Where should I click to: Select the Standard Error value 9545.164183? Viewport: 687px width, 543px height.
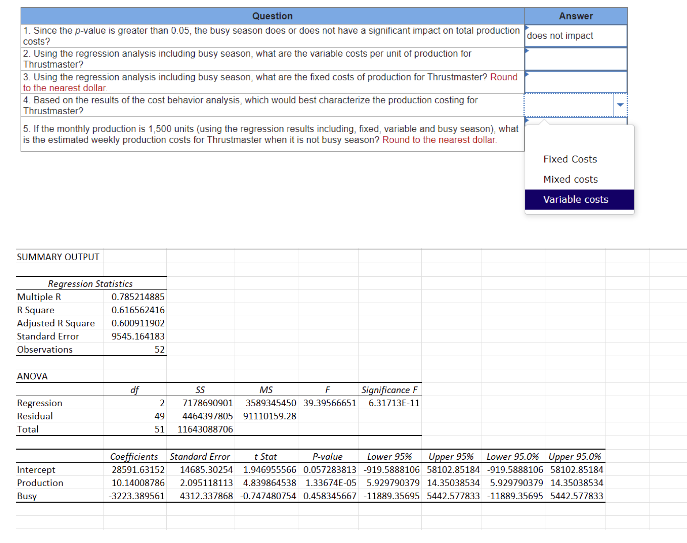(138, 336)
